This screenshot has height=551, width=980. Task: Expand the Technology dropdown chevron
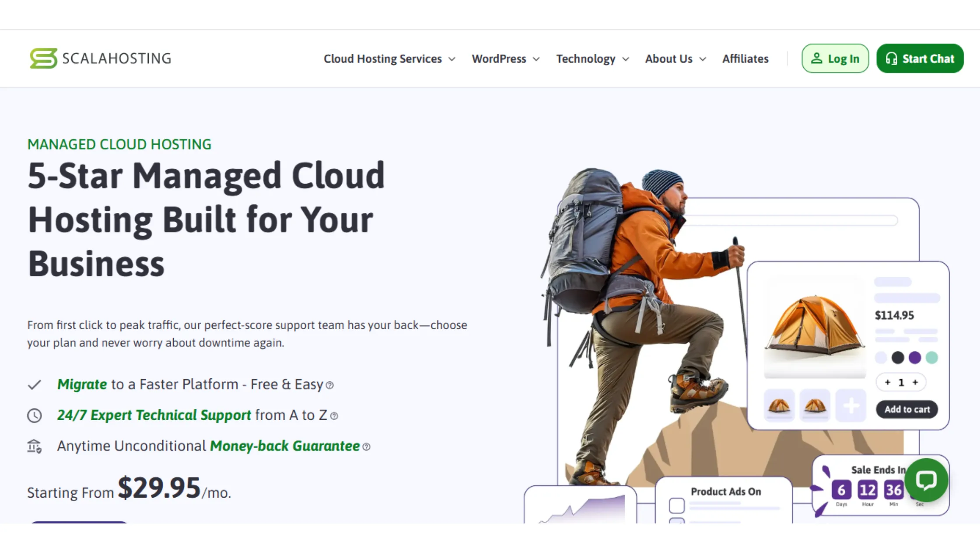pos(626,59)
